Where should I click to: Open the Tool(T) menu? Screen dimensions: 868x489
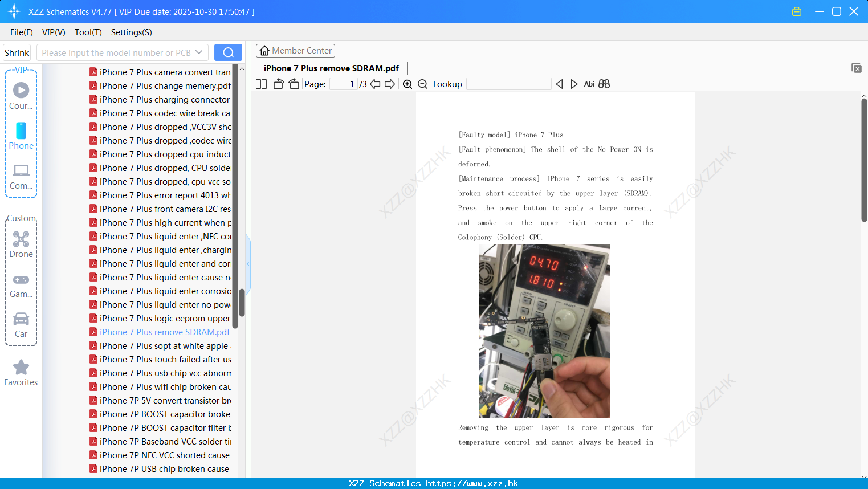pos(88,32)
